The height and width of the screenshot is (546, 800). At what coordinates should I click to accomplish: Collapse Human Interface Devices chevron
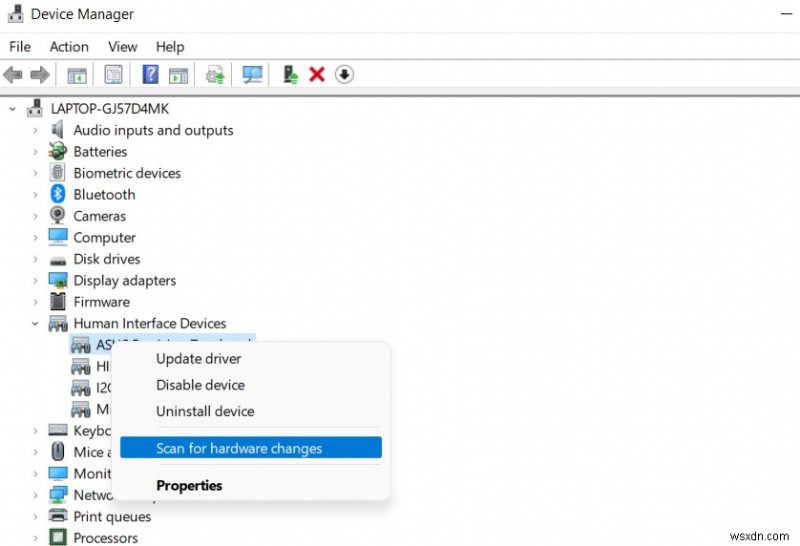click(35, 324)
